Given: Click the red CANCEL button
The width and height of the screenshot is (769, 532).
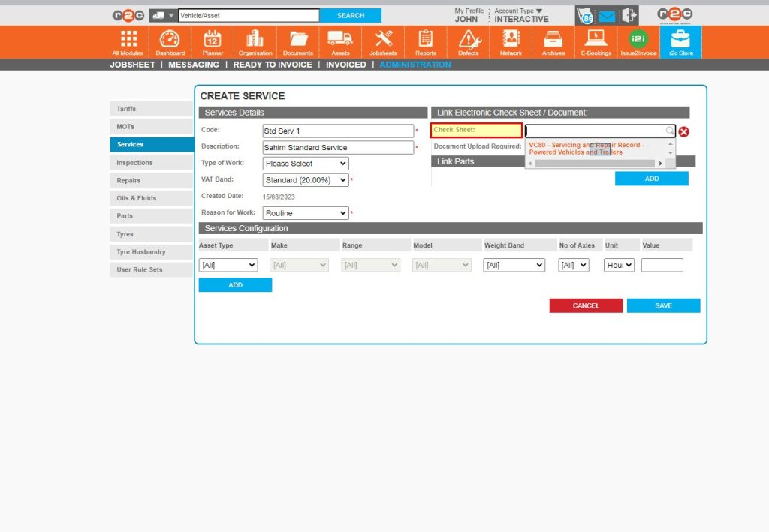Looking at the screenshot, I should click(x=586, y=305).
